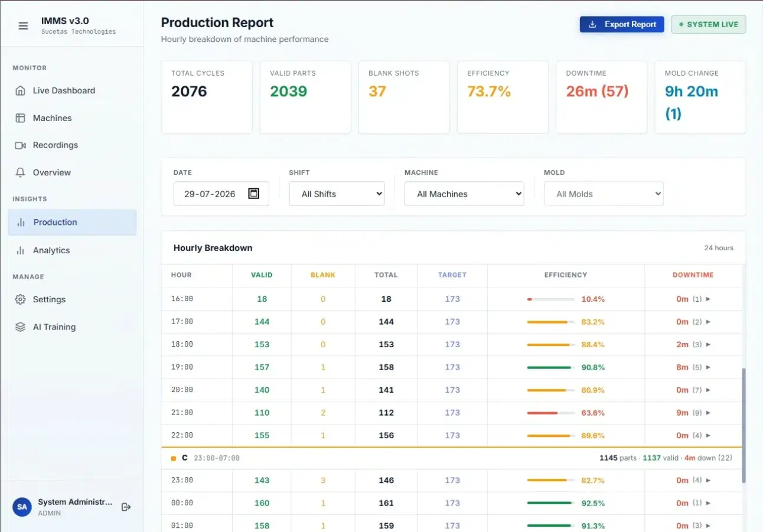The width and height of the screenshot is (763, 532).
Task: Click the Valid Parts value 2039
Action: point(289,92)
